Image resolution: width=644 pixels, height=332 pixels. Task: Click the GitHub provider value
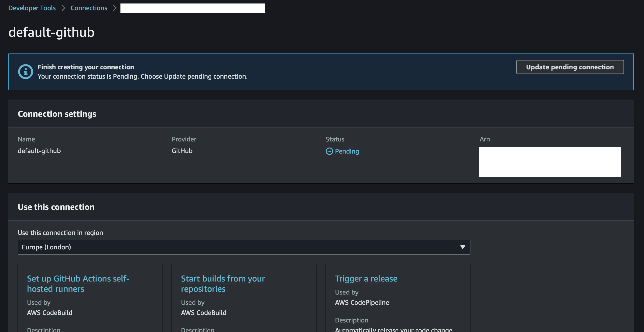tap(182, 151)
